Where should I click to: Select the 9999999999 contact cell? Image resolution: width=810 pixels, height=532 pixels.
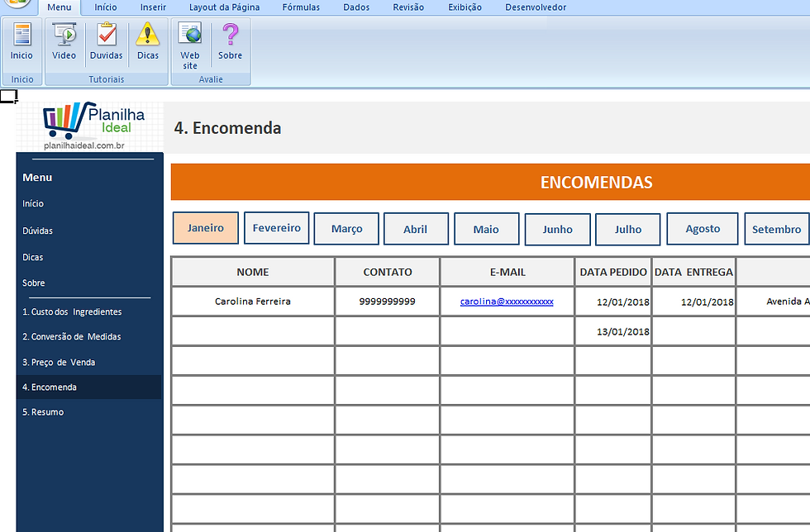tap(388, 302)
